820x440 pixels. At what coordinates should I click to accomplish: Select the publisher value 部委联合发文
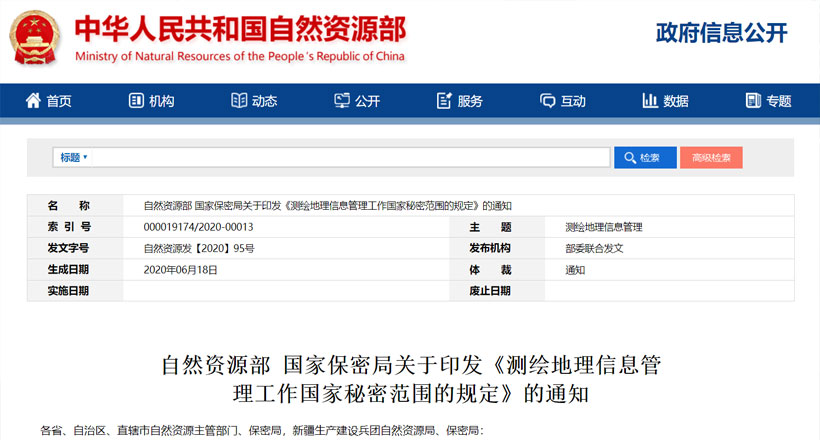click(594, 249)
